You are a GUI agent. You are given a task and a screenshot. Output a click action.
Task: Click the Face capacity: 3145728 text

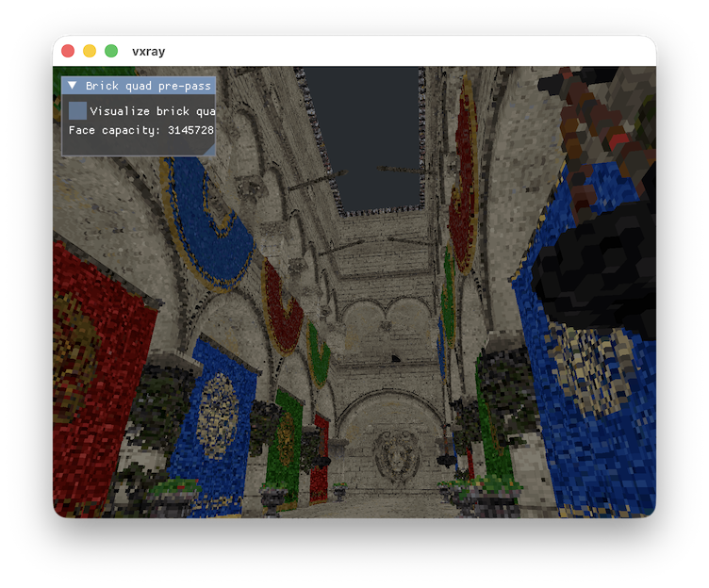(x=141, y=130)
